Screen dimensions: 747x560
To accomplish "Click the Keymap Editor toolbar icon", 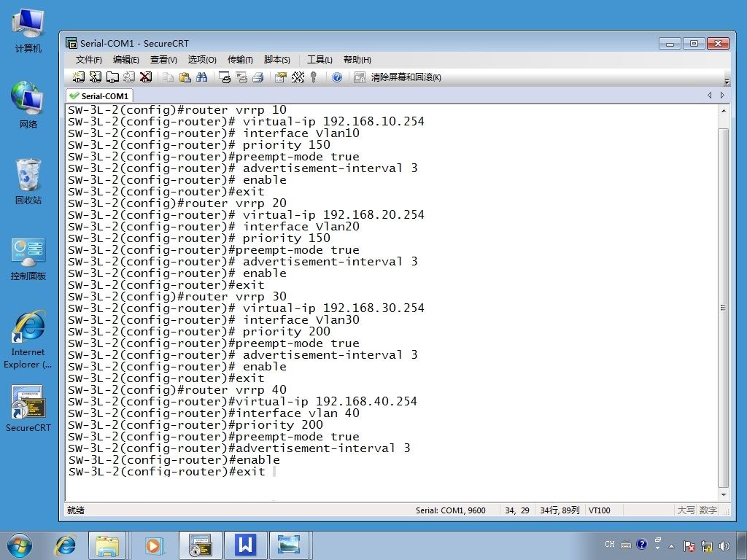I will point(298,77).
